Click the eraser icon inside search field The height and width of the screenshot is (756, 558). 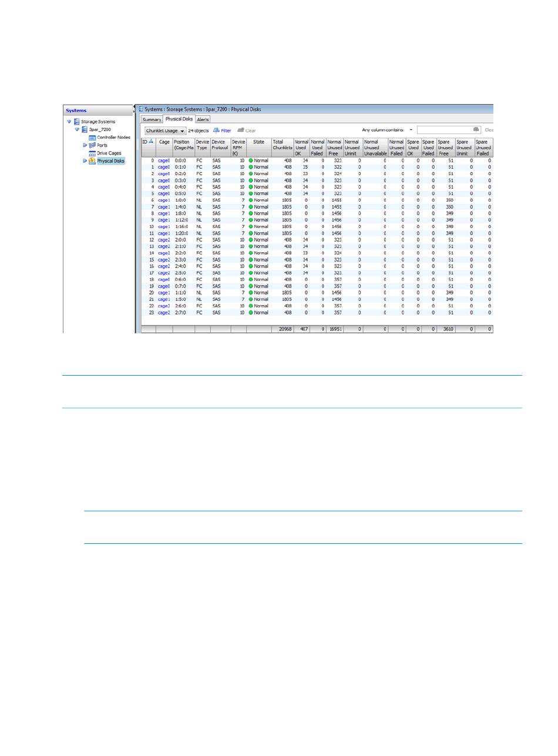coord(476,130)
